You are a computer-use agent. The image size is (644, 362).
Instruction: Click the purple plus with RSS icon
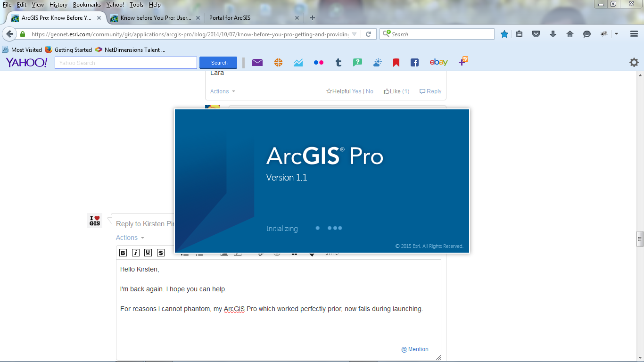pyautogui.click(x=463, y=61)
